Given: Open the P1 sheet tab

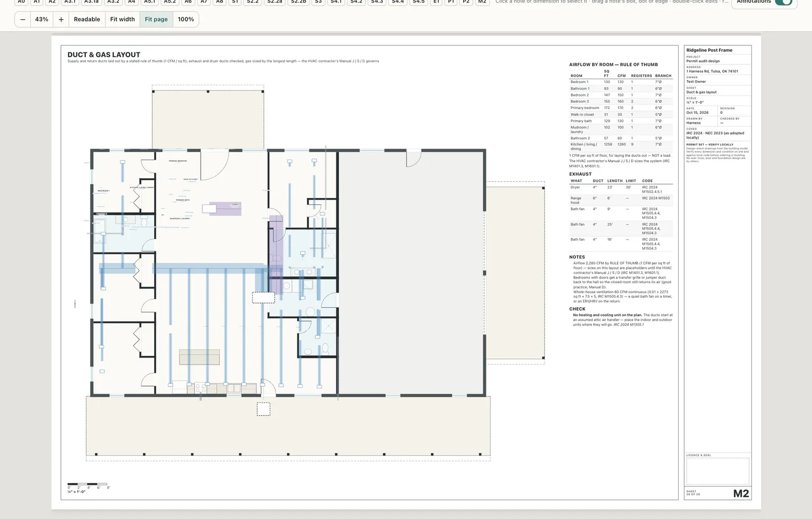Looking at the screenshot, I should point(451,2).
